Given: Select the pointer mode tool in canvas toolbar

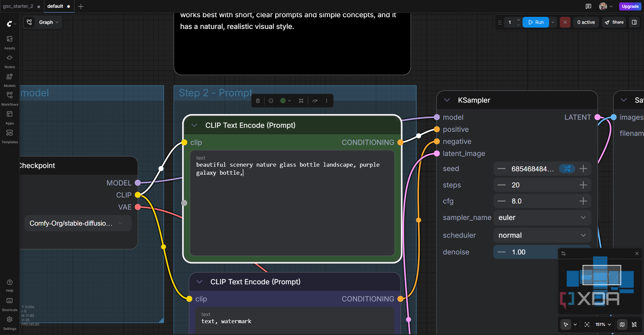Looking at the screenshot, I should [566, 324].
